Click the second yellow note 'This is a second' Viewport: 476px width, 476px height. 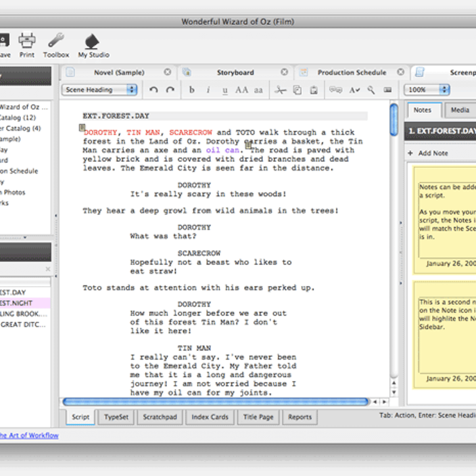click(x=445, y=334)
